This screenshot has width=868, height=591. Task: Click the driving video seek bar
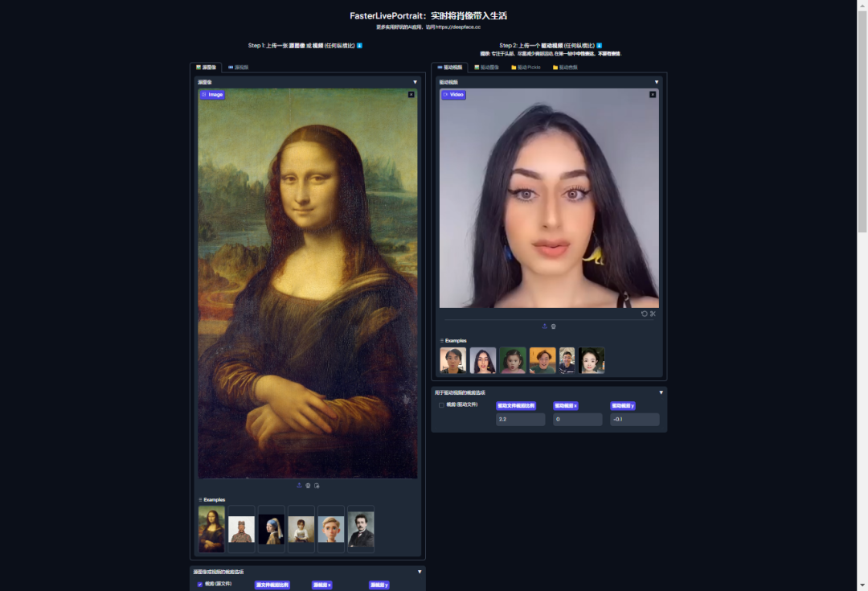[549, 320]
